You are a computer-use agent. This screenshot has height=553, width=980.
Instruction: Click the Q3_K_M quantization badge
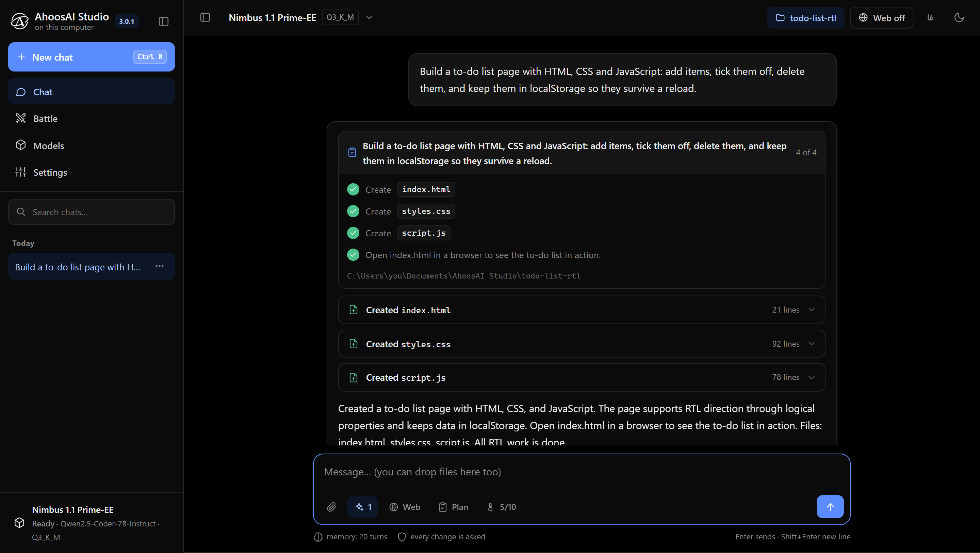point(340,17)
